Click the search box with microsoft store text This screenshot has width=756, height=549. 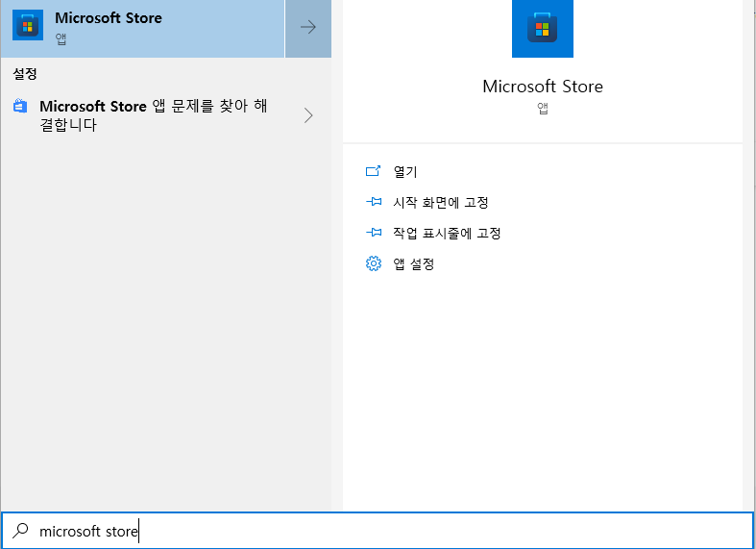378,531
